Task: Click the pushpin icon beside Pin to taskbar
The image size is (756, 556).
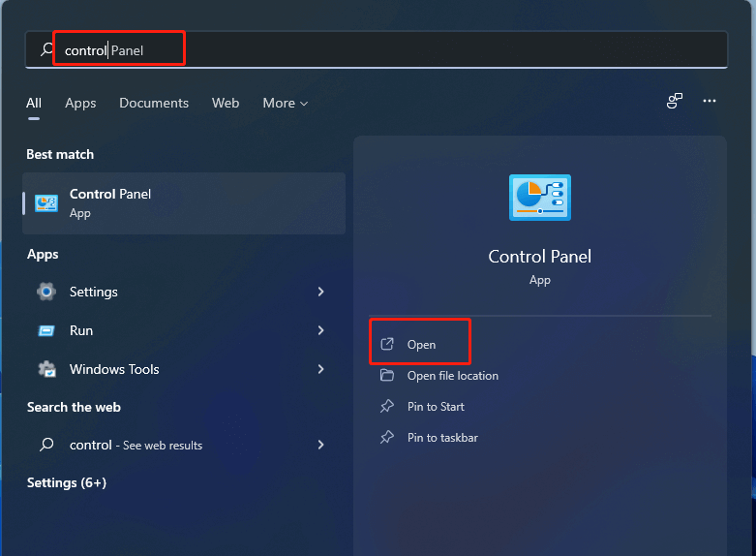Action: click(387, 437)
